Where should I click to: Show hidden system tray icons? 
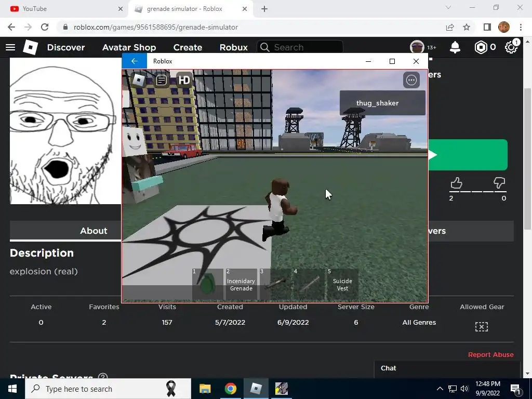click(x=440, y=389)
